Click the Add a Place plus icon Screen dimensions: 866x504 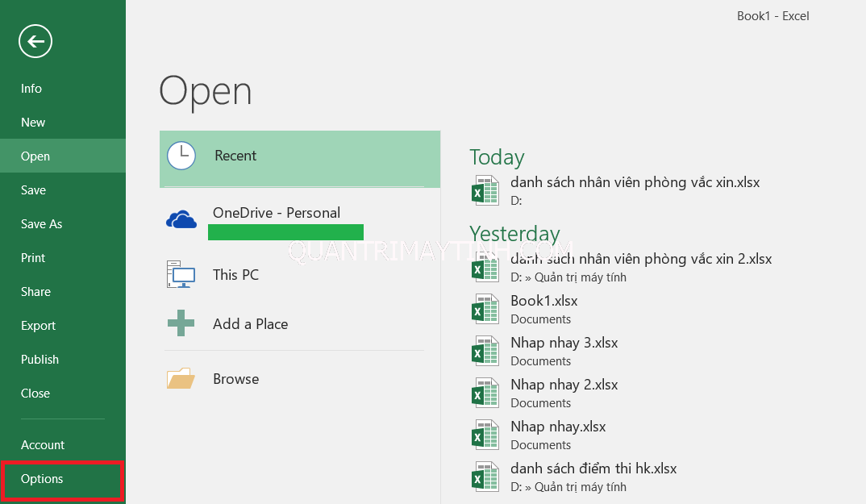[181, 323]
